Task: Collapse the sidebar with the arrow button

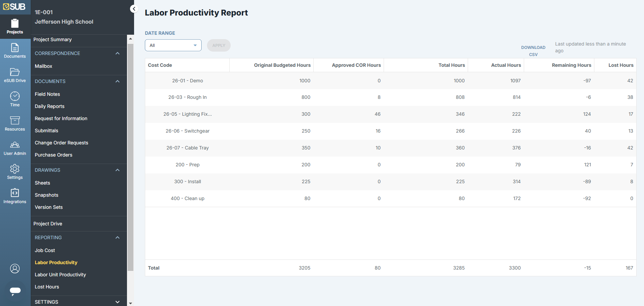Action: click(x=134, y=9)
